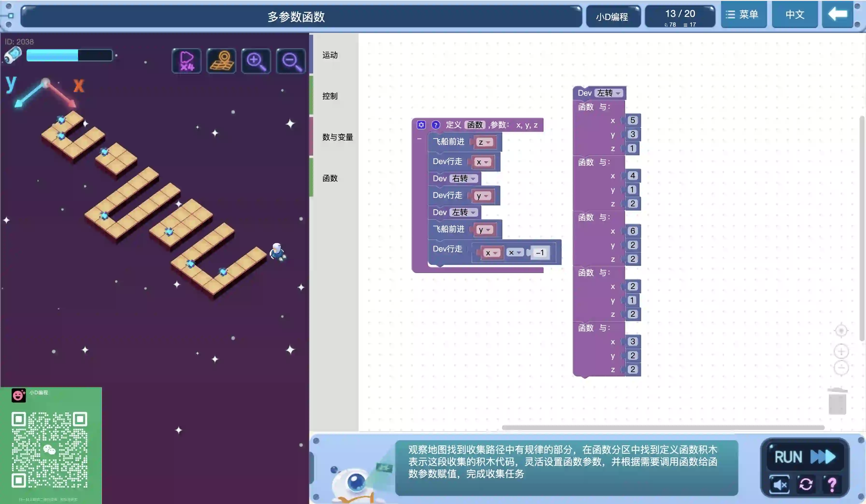
Task: Open the z dropdown in first 飞船前进 block
Action: pos(484,142)
